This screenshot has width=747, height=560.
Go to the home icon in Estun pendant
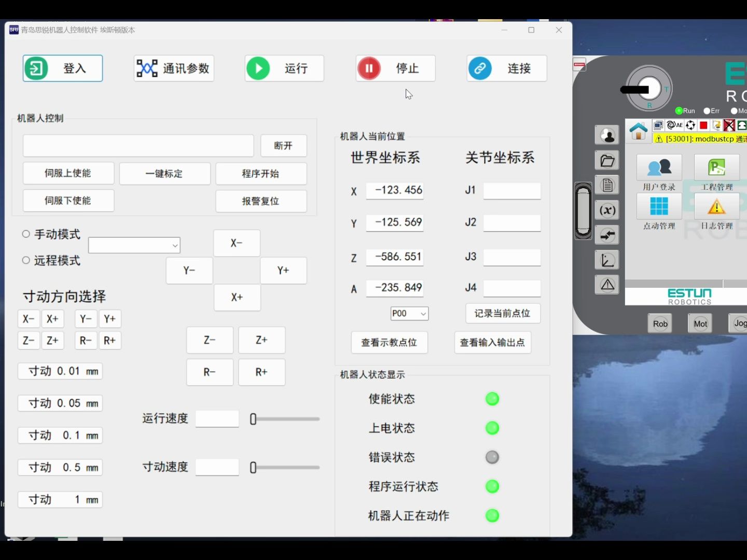[x=638, y=131]
